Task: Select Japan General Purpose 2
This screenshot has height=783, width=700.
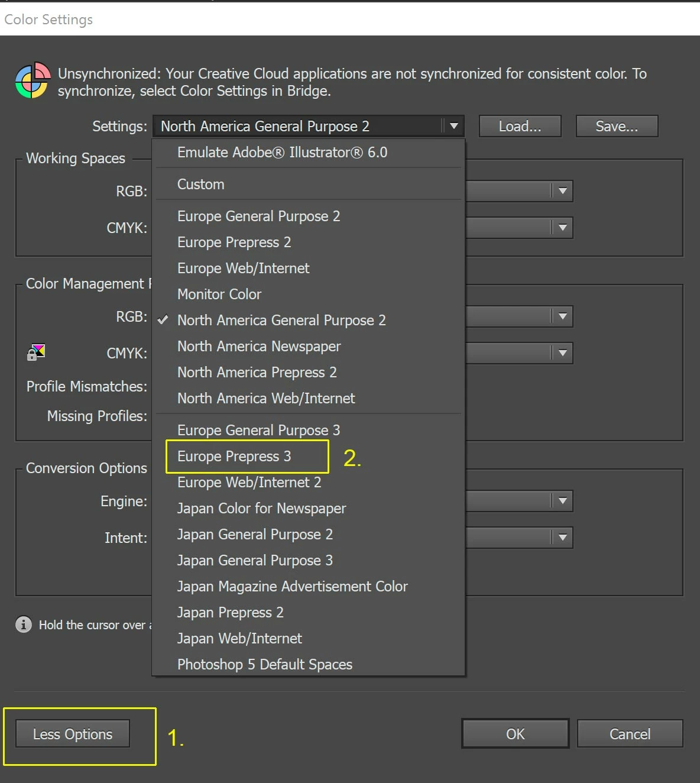Action: pos(308,535)
